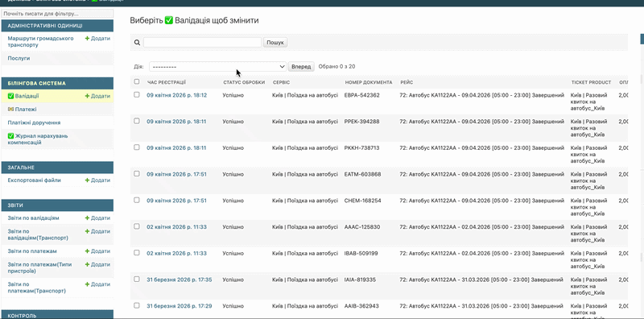This screenshot has height=319, width=644.
Task: Select the row with document PPEK-394288
Action: (137, 121)
